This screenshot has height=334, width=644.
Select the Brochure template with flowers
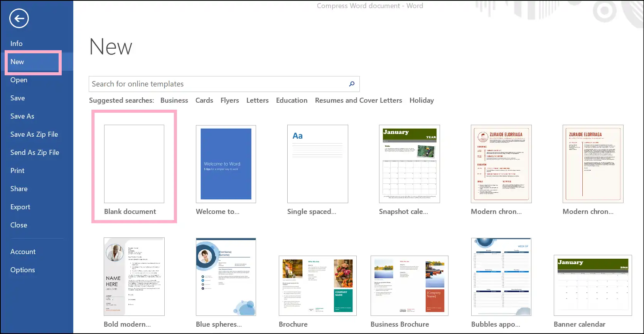pos(318,286)
